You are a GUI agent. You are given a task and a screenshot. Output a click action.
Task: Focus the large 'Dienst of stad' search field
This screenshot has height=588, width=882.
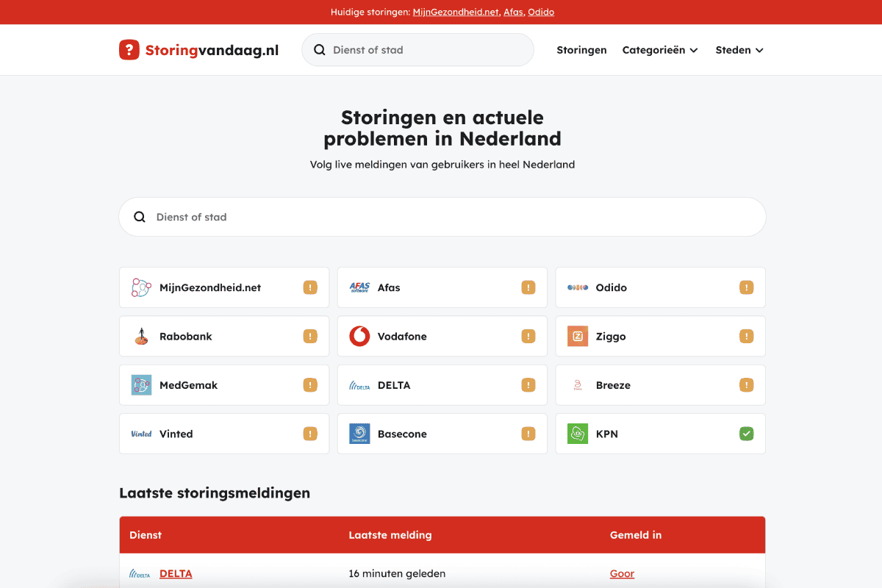tap(442, 217)
